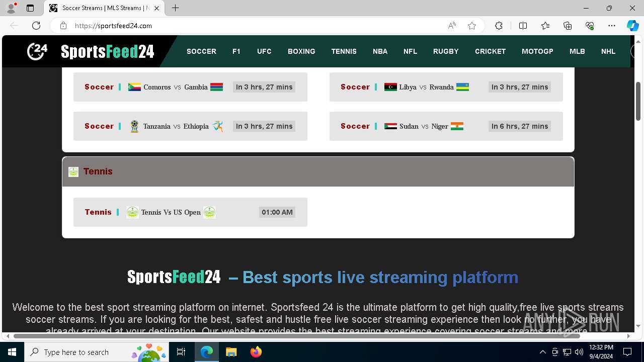Viewport: 644px width, 362px height.
Task: Open the MOTOGP menu item
Action: (537, 51)
